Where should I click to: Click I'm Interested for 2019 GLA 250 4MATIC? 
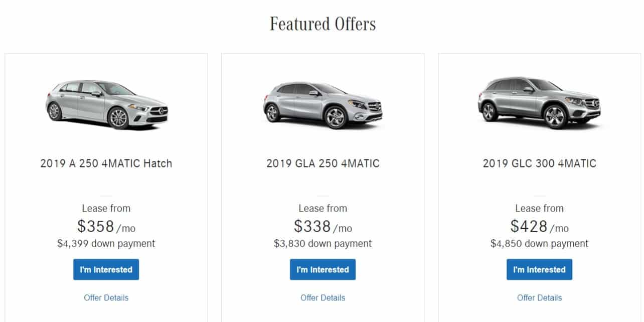323,269
